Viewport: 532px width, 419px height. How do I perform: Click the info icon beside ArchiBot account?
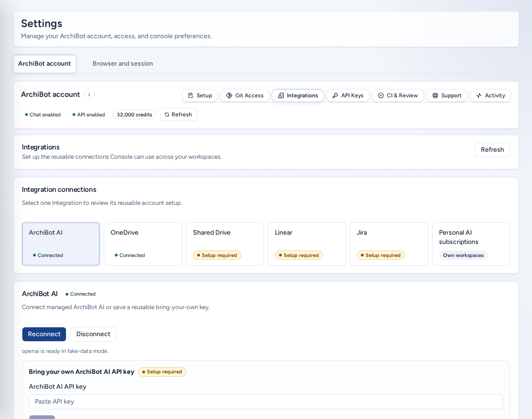(89, 95)
